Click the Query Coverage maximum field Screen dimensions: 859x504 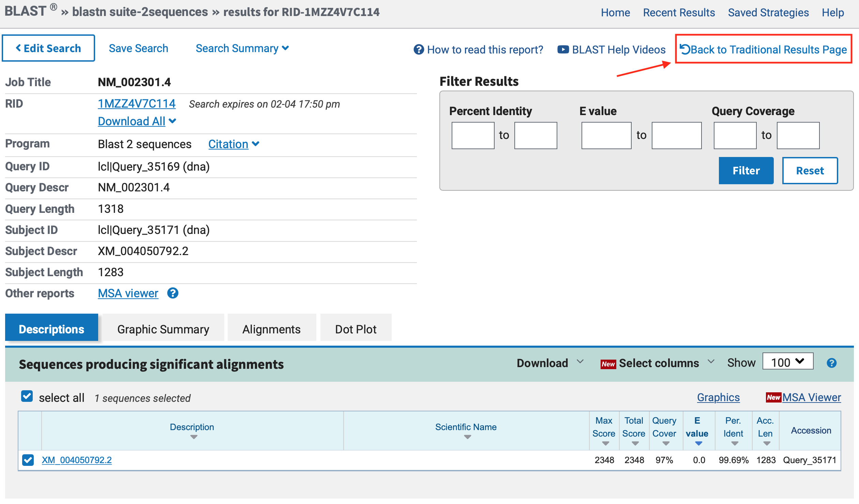(x=798, y=136)
